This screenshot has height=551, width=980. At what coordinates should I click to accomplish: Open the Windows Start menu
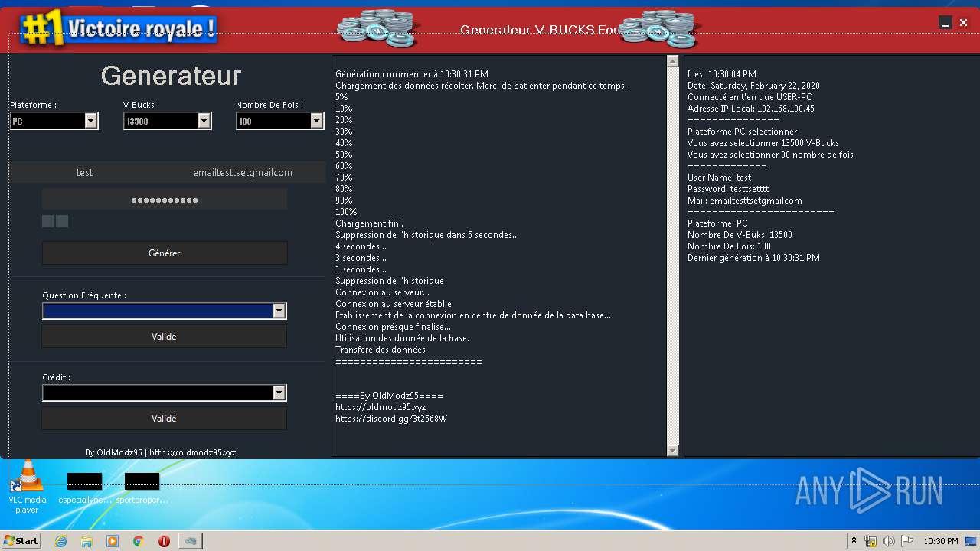(x=21, y=541)
